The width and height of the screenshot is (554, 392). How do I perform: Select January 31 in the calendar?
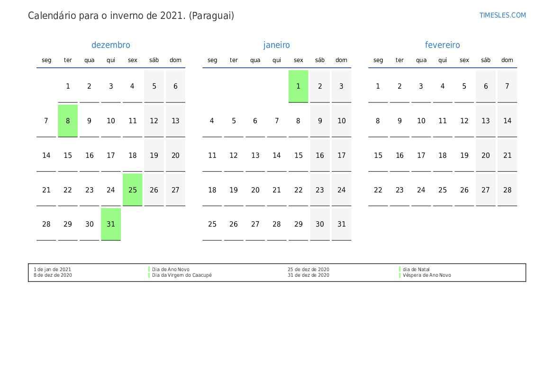coord(341,224)
